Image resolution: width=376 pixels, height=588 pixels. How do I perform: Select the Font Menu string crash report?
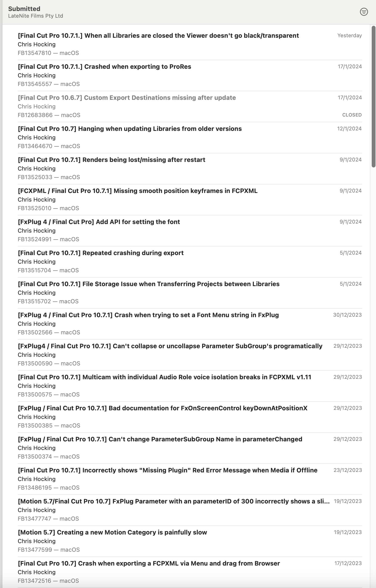click(x=148, y=315)
